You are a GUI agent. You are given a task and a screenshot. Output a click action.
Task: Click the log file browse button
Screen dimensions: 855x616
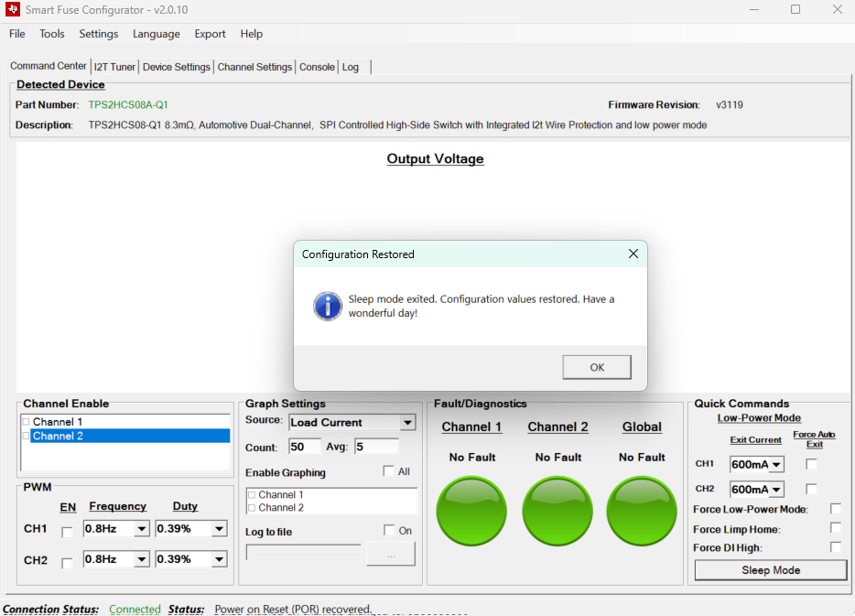click(x=391, y=554)
